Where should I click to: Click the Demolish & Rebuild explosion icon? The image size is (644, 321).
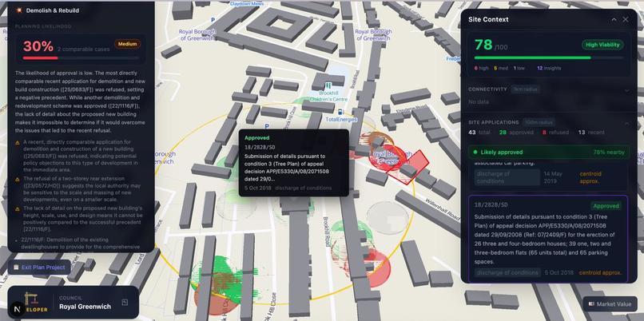(x=18, y=10)
